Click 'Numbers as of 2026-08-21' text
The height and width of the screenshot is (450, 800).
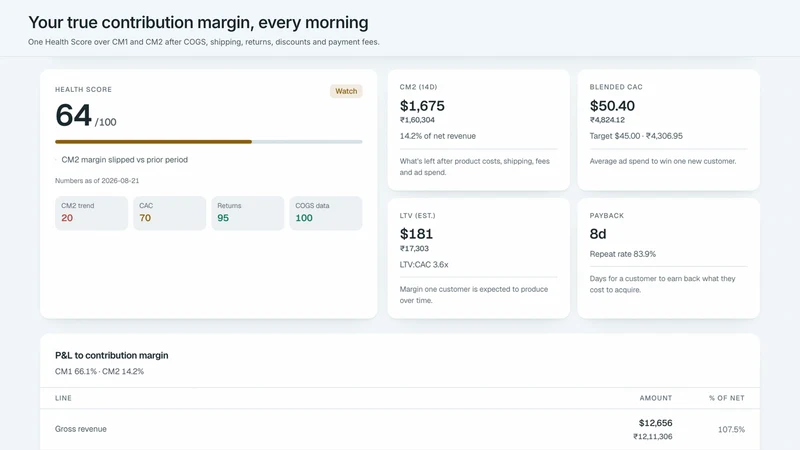[97, 181]
